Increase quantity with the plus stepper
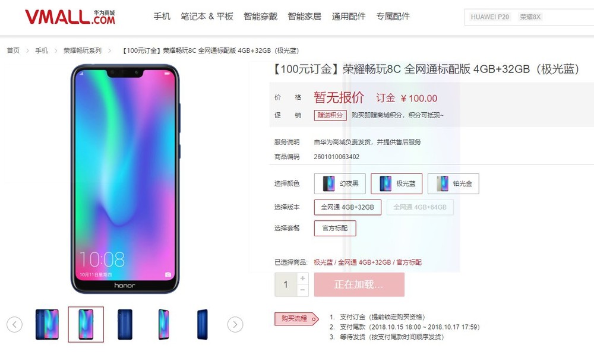The height and width of the screenshot is (364, 594). click(x=302, y=278)
